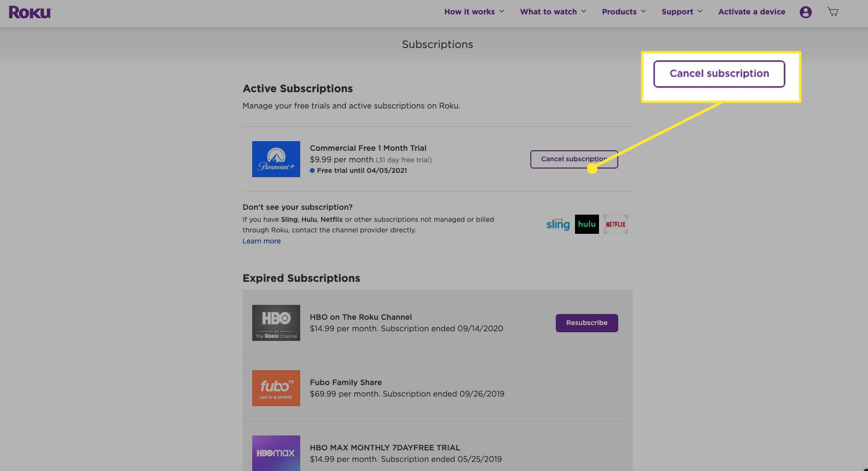The height and width of the screenshot is (471, 868).
Task: Expand the What to watch menu
Action: [x=553, y=12]
